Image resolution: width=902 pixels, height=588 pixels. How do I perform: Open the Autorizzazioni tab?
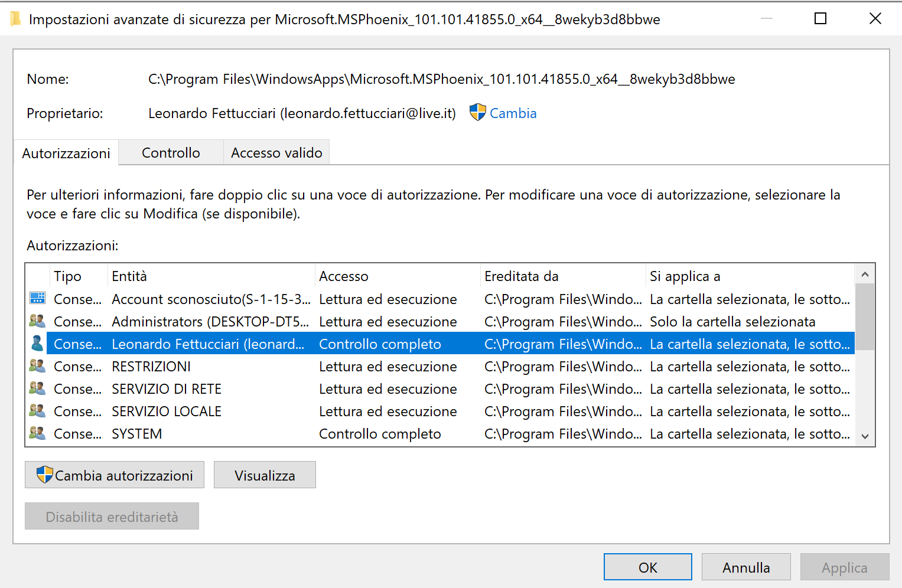66,153
